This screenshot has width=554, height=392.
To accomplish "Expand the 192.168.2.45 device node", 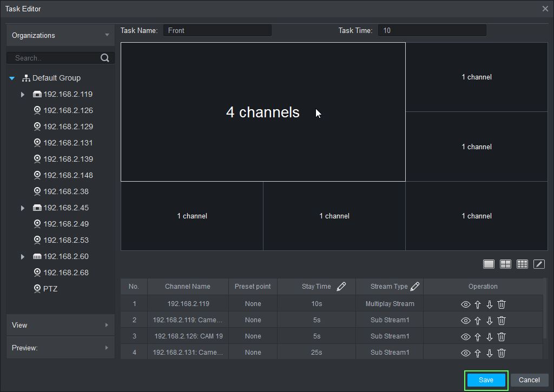I will 23,208.
